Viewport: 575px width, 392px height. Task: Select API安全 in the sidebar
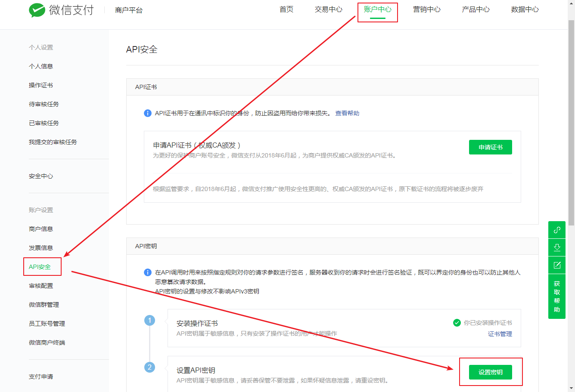tap(40, 267)
